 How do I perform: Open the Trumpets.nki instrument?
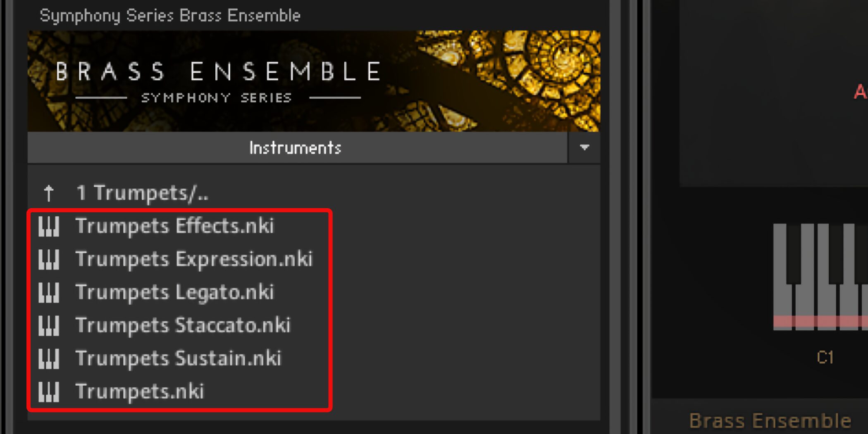pyautogui.click(x=140, y=391)
